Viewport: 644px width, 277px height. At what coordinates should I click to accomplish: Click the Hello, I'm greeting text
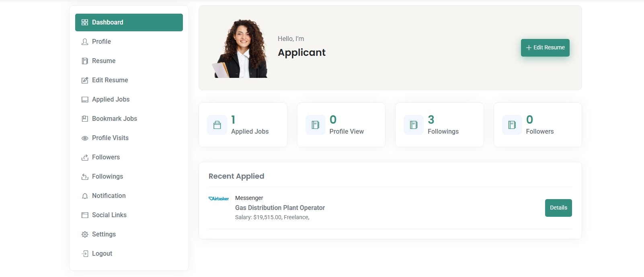click(291, 39)
